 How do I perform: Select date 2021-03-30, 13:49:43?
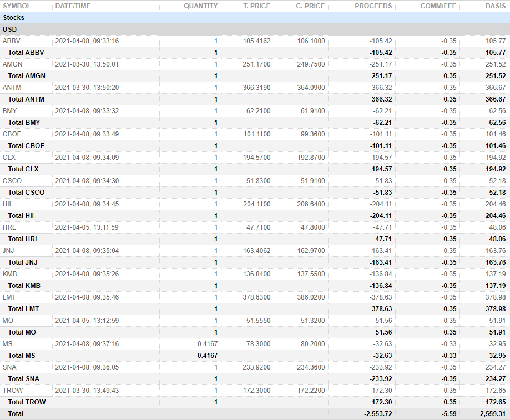[87, 391]
